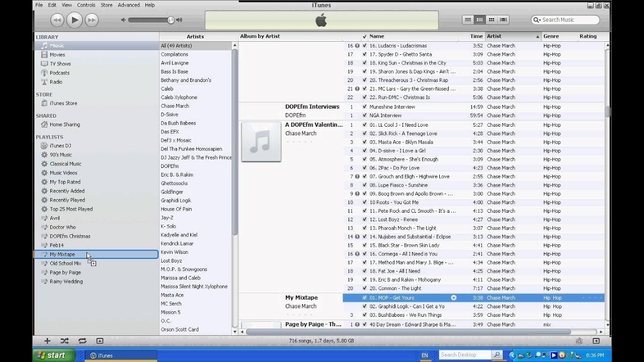644x362 pixels.
Task: Toggle repeat playback icon
Action: (x=82, y=340)
